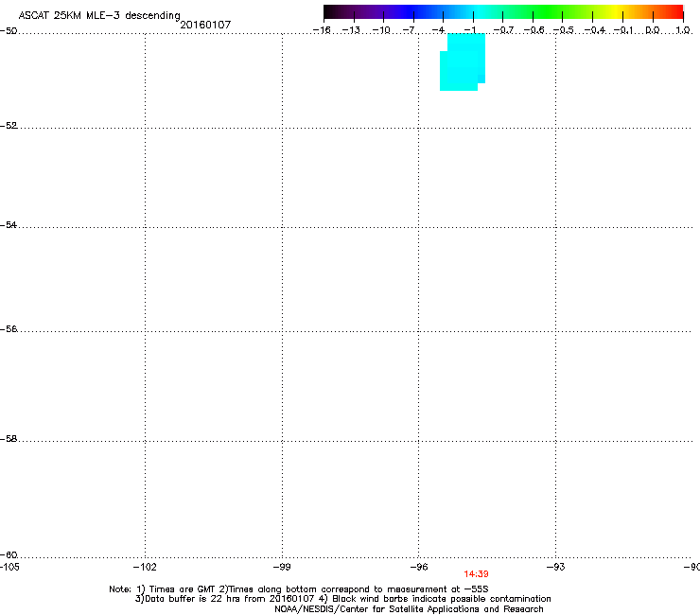Click the 0.0 value on the color scale
The image size is (700, 615).
tap(653, 30)
